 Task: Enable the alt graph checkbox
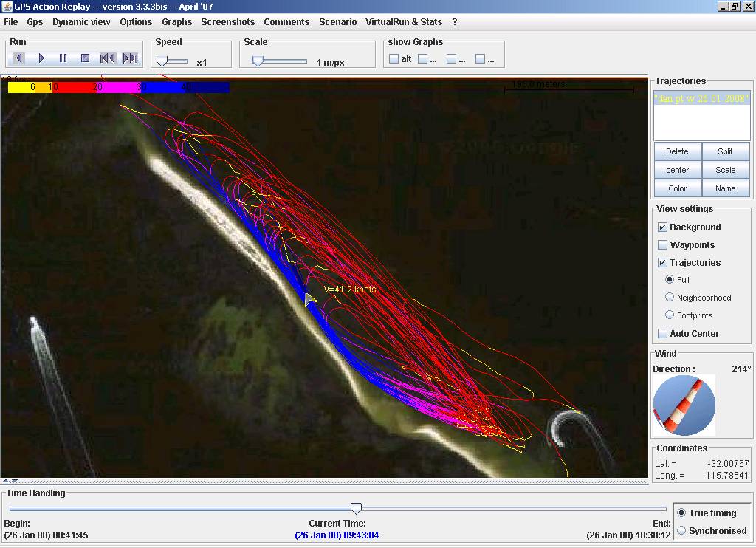click(394, 59)
